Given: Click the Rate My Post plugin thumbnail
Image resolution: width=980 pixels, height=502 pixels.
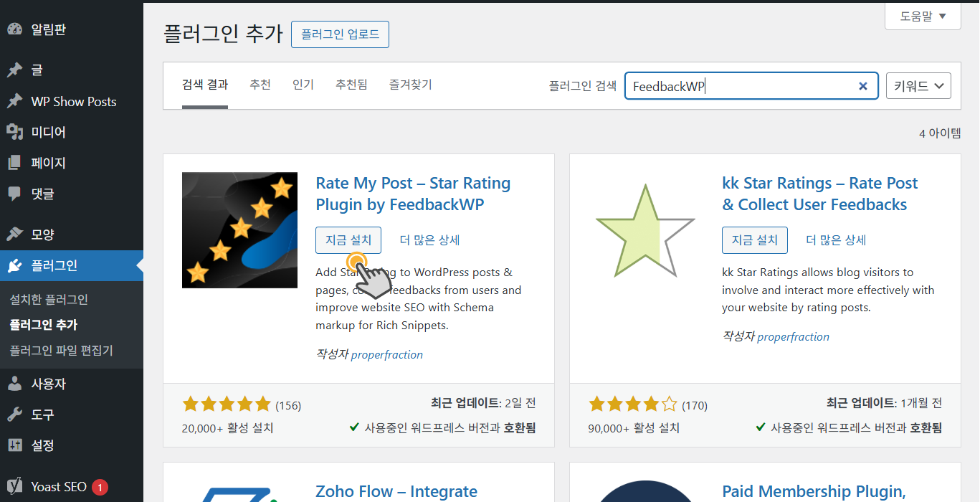Looking at the screenshot, I should pyautogui.click(x=239, y=230).
